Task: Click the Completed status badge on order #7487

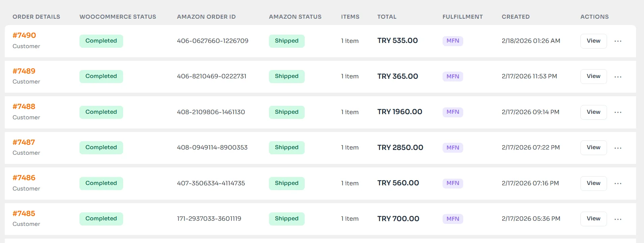Action: point(101,148)
